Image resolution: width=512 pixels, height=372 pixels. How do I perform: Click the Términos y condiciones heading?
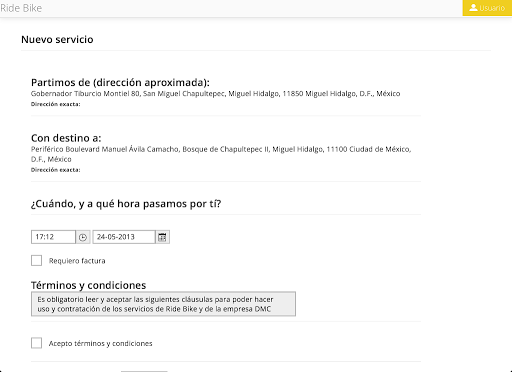(88, 285)
